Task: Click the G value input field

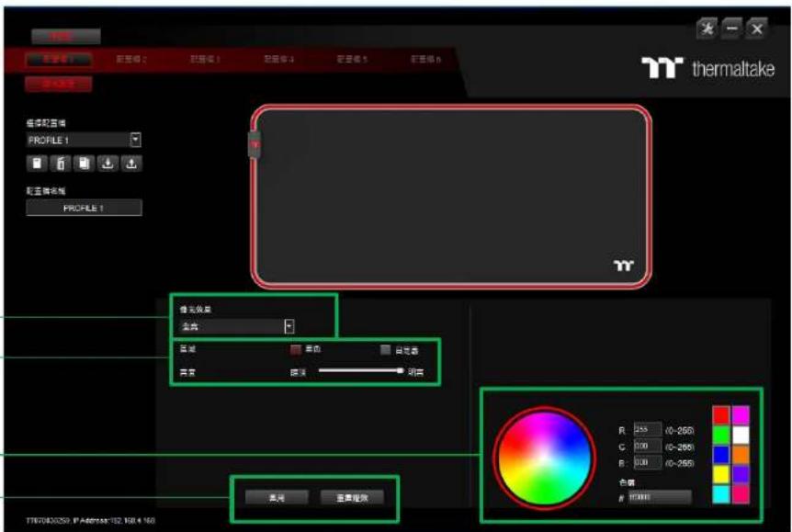Action: tap(647, 447)
